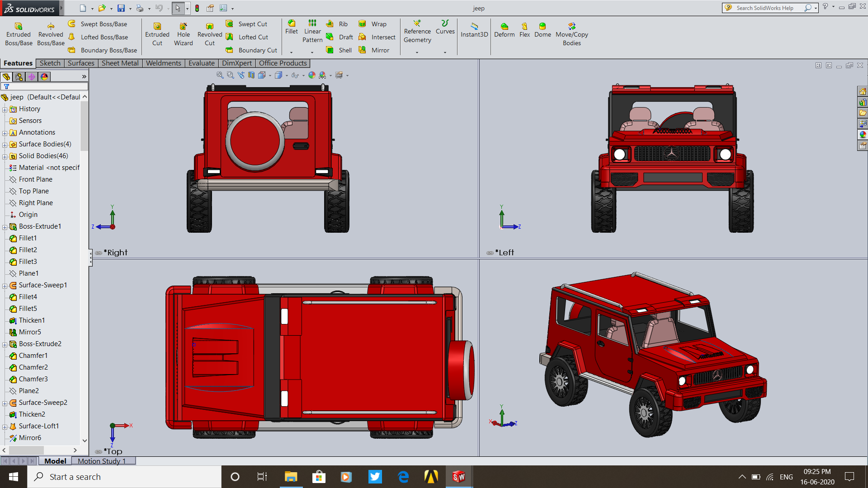Expand the Surface-Sweep1 feature
This screenshot has width=868, height=488.
5,286
